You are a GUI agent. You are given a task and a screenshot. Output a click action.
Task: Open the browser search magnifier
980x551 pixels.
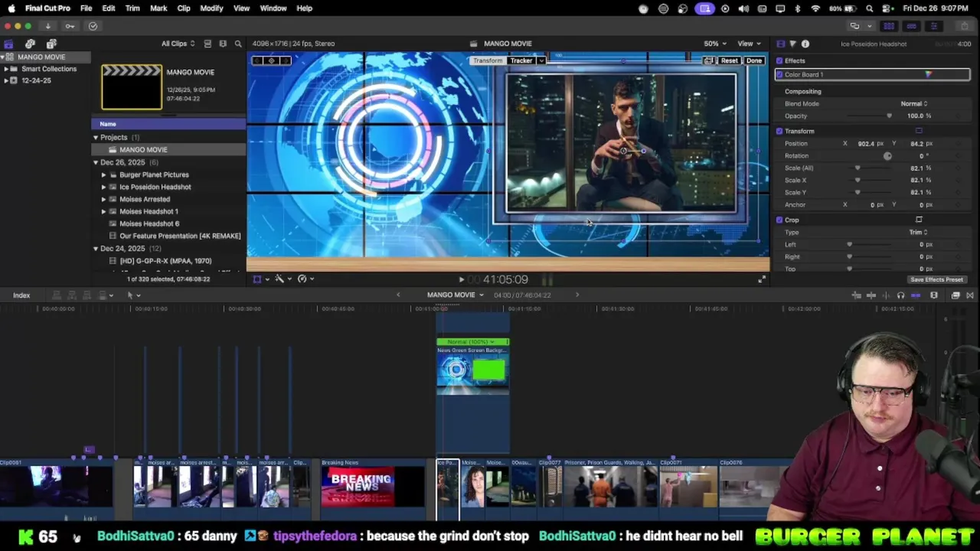tap(238, 44)
